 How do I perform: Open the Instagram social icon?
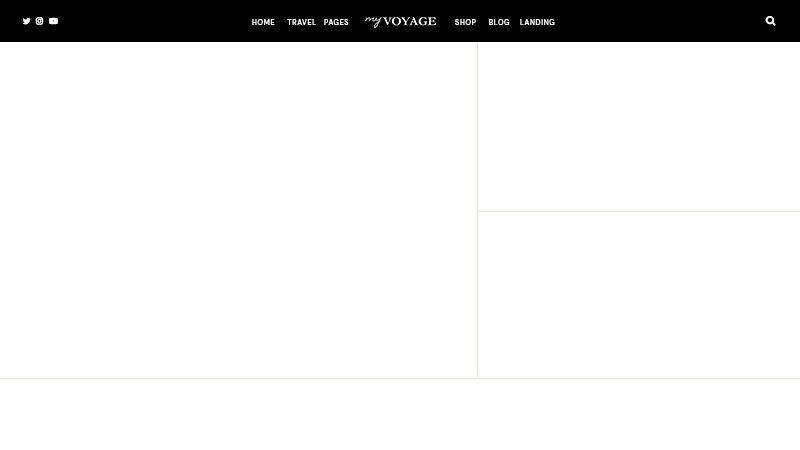pos(40,21)
